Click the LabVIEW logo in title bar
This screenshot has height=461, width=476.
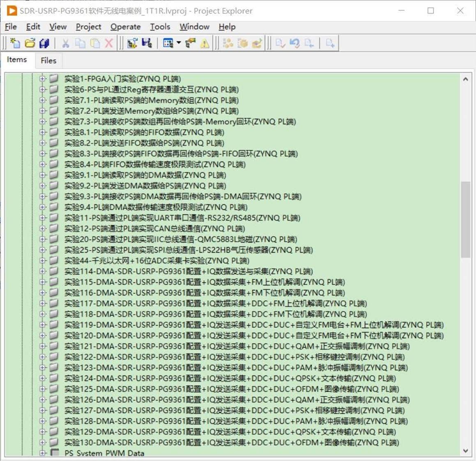point(12,11)
